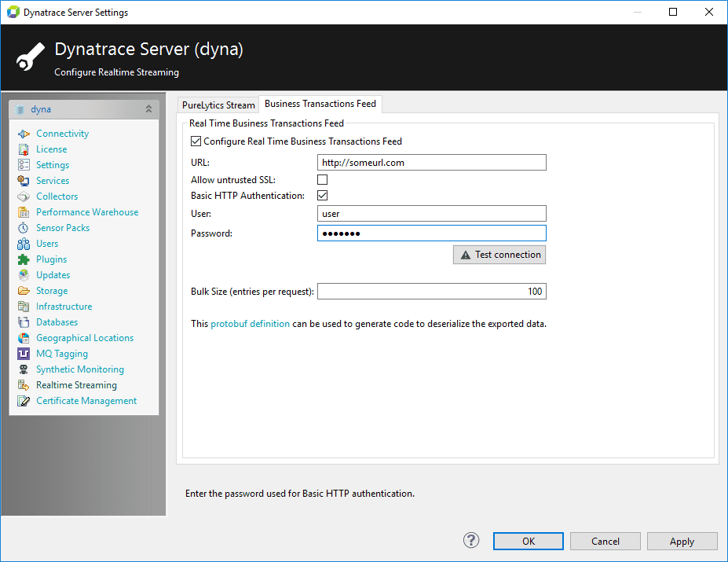
Task: Focus the User text field
Action: point(432,214)
